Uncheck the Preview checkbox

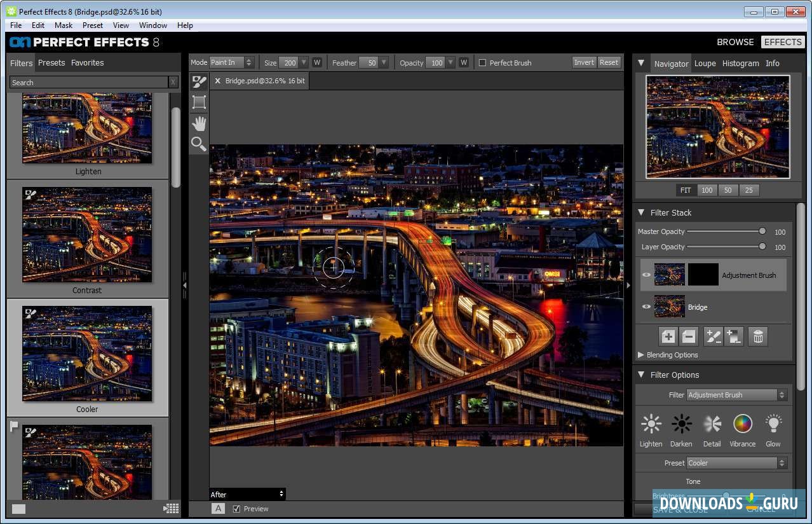tap(237, 509)
